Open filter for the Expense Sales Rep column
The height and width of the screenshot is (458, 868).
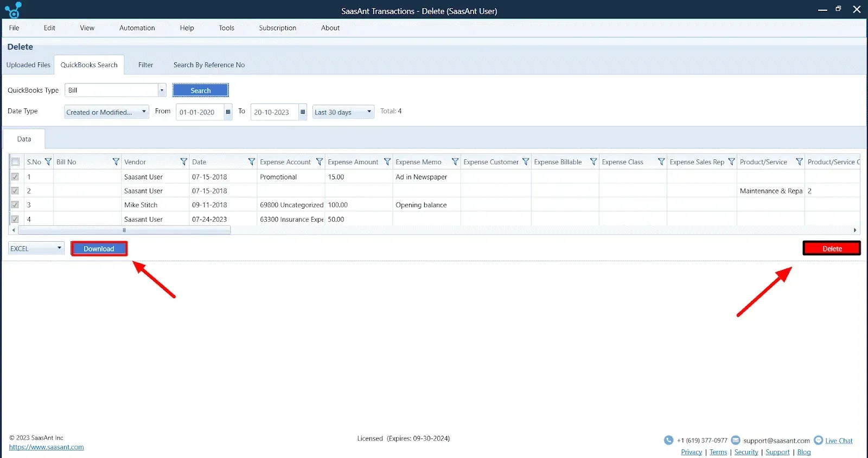[x=731, y=162]
